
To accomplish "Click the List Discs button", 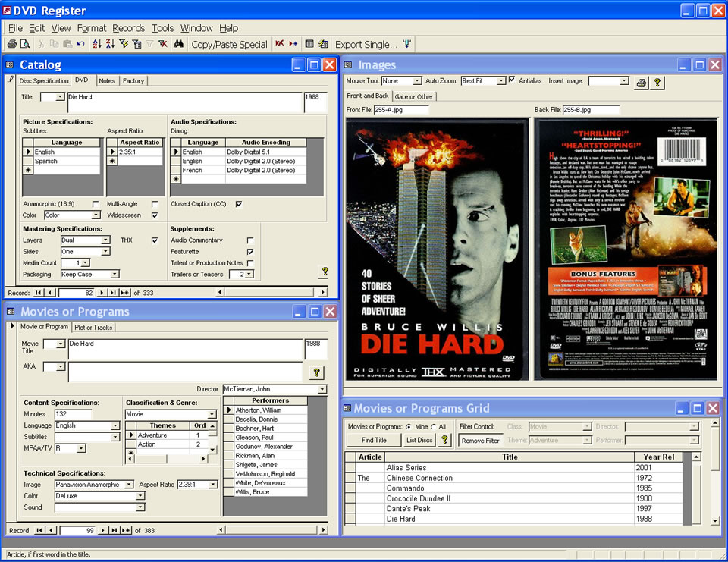I will click(419, 440).
